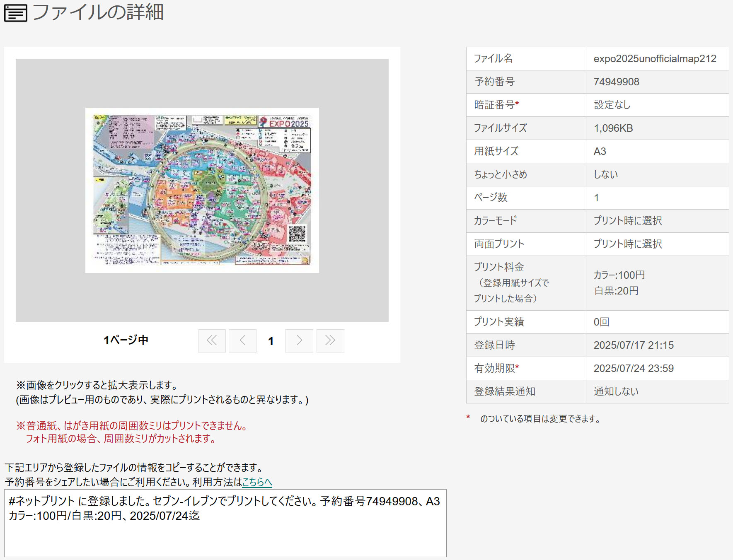Click the カラーモード value プリント時に選択
The height and width of the screenshot is (560, 733).
pos(628,221)
